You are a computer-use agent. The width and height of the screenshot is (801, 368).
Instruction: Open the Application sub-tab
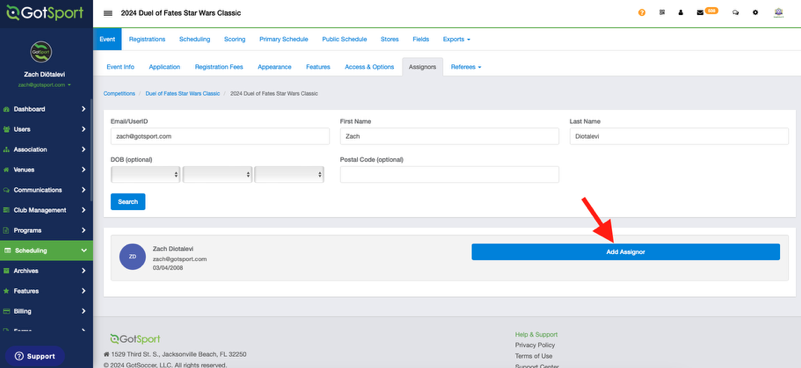pos(164,67)
